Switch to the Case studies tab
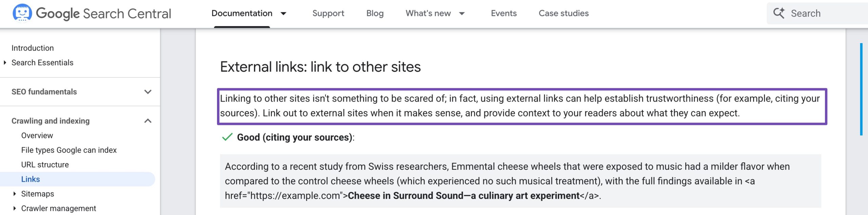 pos(564,13)
